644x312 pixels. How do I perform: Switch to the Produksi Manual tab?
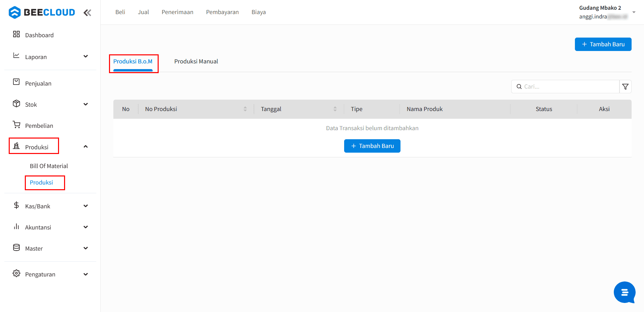coord(196,61)
